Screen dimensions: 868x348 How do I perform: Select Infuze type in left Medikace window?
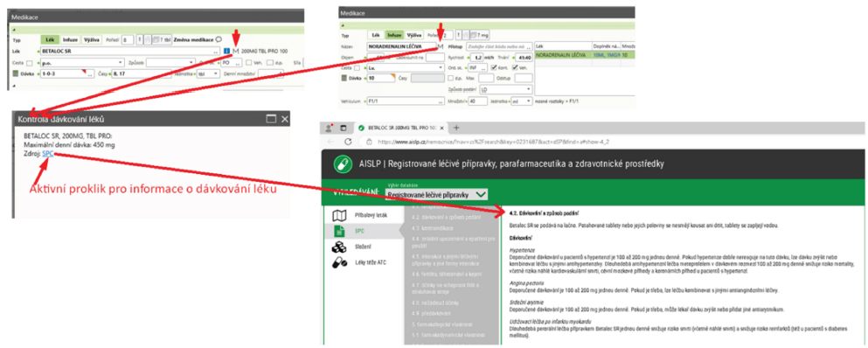pyautogui.click(x=70, y=40)
